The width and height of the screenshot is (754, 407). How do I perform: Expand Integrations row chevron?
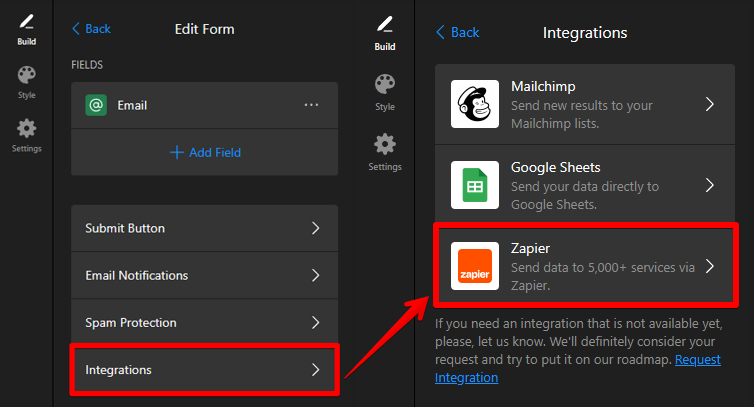[315, 369]
